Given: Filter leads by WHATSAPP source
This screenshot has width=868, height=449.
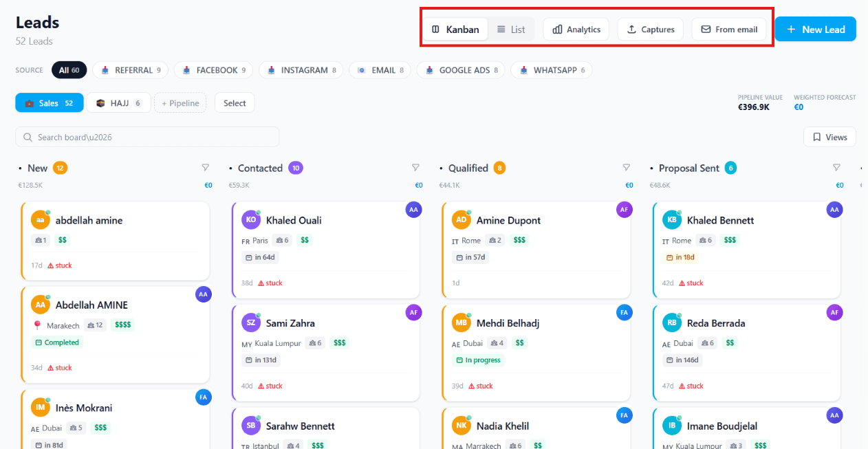Looking at the screenshot, I should [x=552, y=70].
